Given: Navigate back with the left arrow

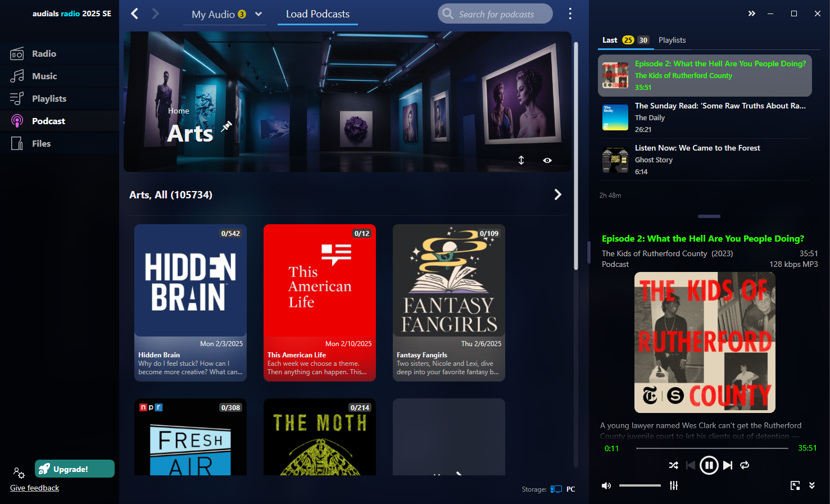Looking at the screenshot, I should point(134,13).
